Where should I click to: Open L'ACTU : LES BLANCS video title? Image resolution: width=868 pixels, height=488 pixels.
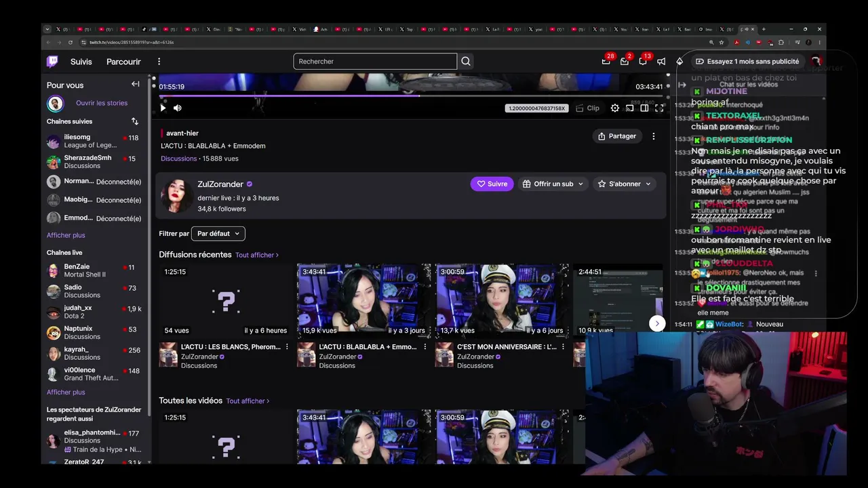pos(231,347)
